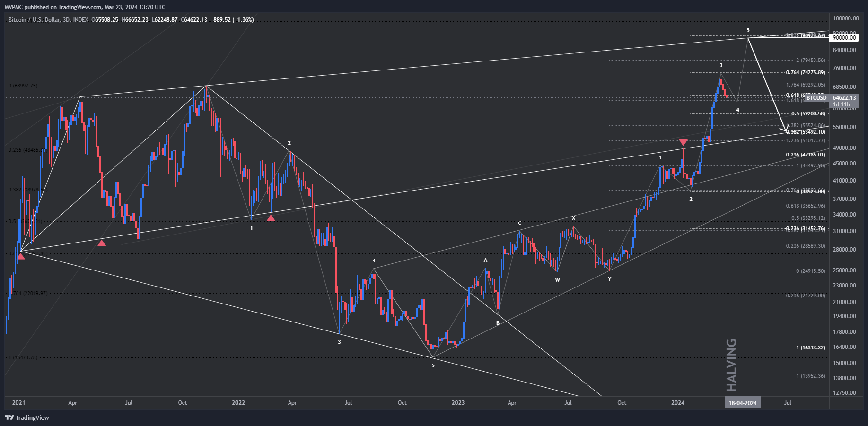Click the Fibonacci label 0 (24915.50)
The width and height of the screenshot is (868, 426).
click(x=811, y=271)
